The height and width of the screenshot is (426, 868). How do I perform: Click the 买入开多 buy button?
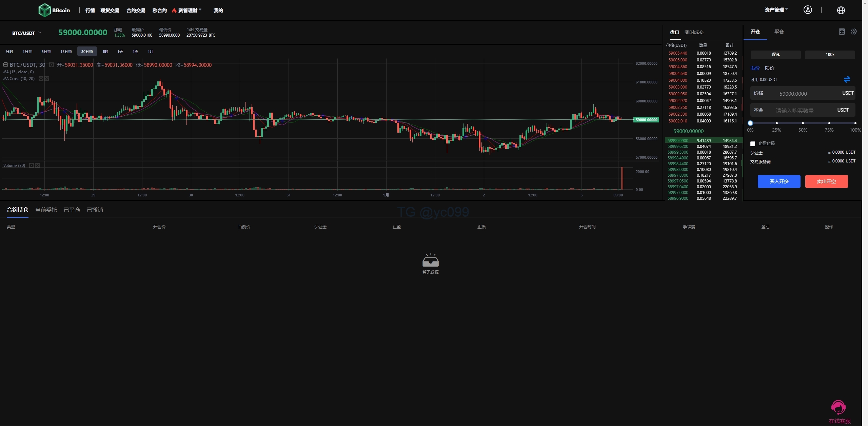pyautogui.click(x=779, y=181)
